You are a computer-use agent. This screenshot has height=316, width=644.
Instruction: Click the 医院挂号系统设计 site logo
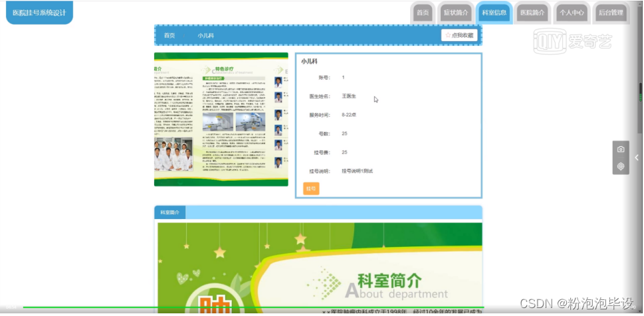click(39, 13)
